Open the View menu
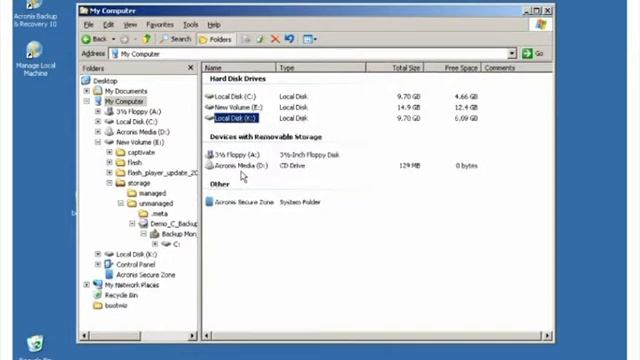This screenshot has height=360, width=640. 130,25
